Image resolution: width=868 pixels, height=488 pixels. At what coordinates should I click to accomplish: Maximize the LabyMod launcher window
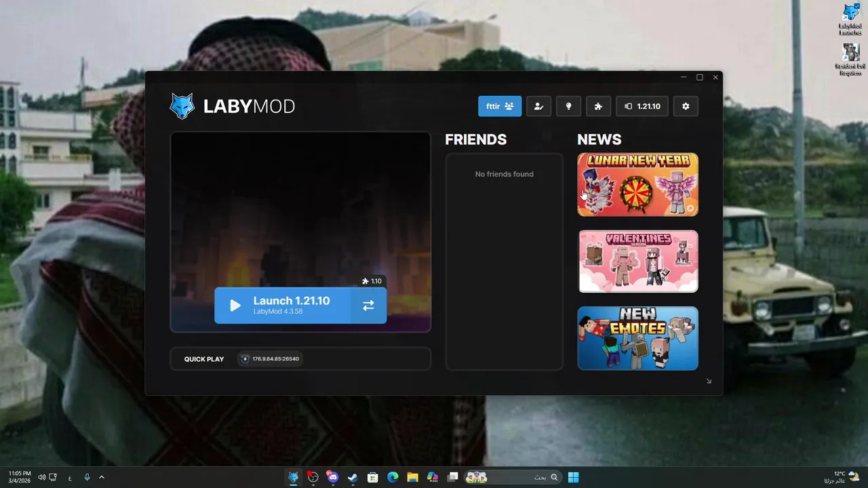tap(700, 77)
